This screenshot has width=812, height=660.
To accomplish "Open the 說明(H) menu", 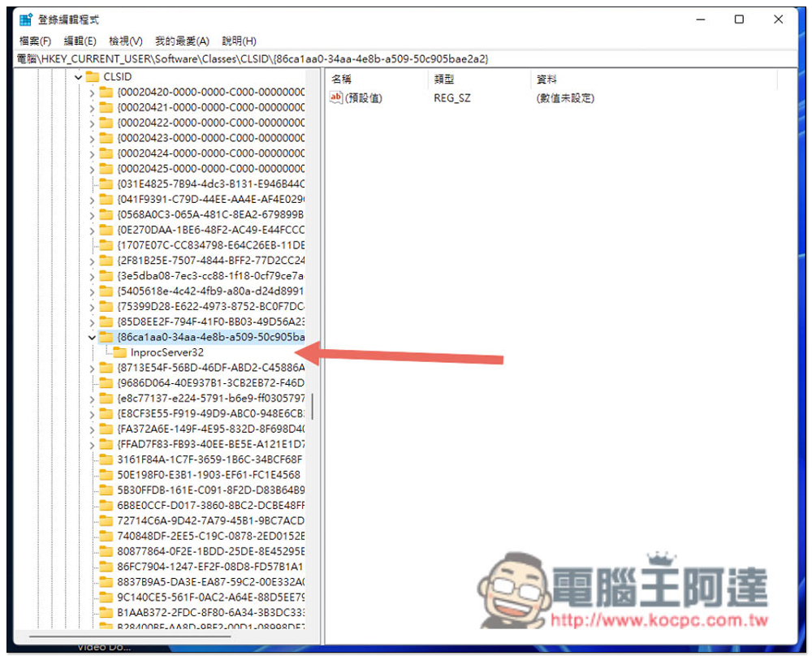I will (x=239, y=41).
